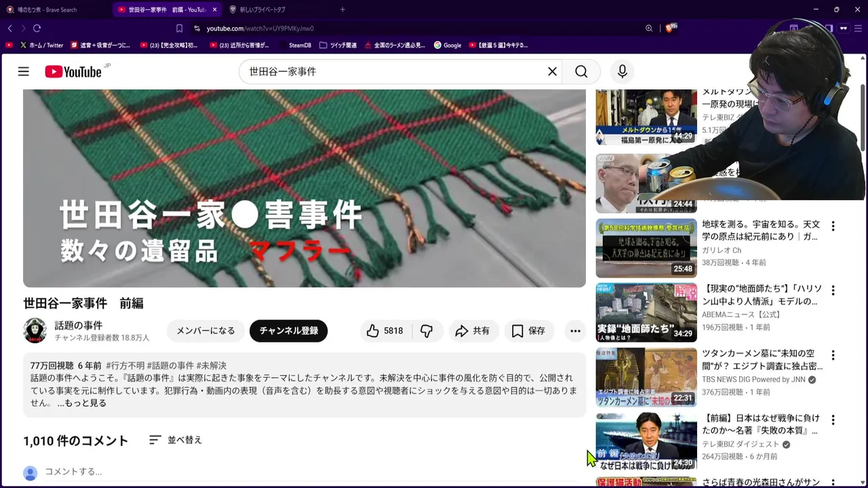Open the Brave Shields lion icon

[670, 28]
